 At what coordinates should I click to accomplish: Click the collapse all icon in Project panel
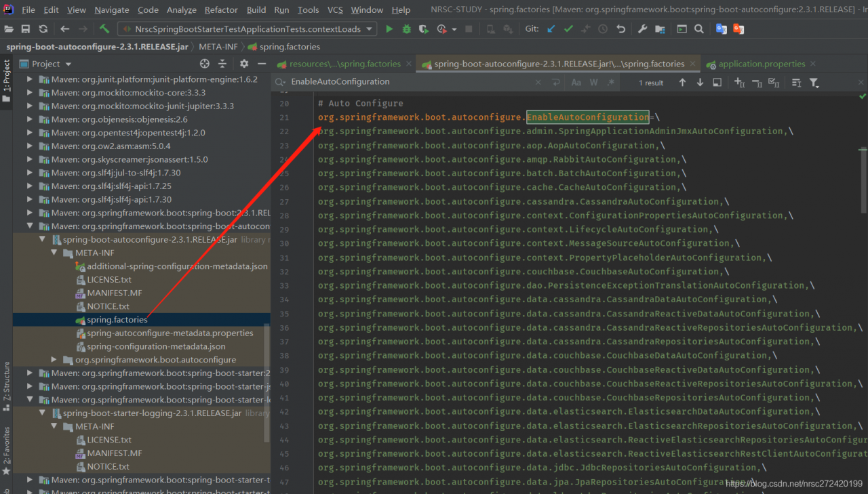(222, 64)
